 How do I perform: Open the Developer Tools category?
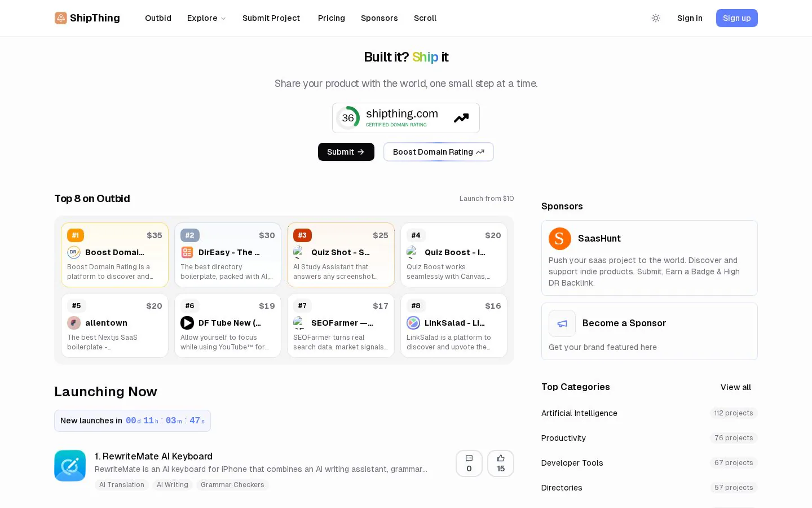pyautogui.click(x=572, y=463)
